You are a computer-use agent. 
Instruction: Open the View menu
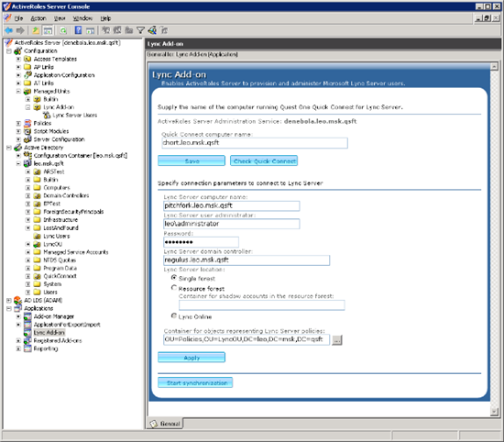coord(60,18)
